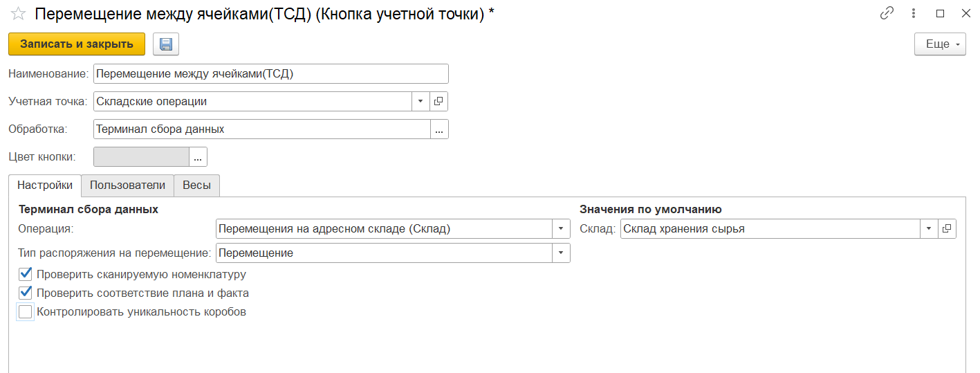Uncheck Проверить сканируемую номенклатуру
The image size is (980, 373).
(26, 274)
